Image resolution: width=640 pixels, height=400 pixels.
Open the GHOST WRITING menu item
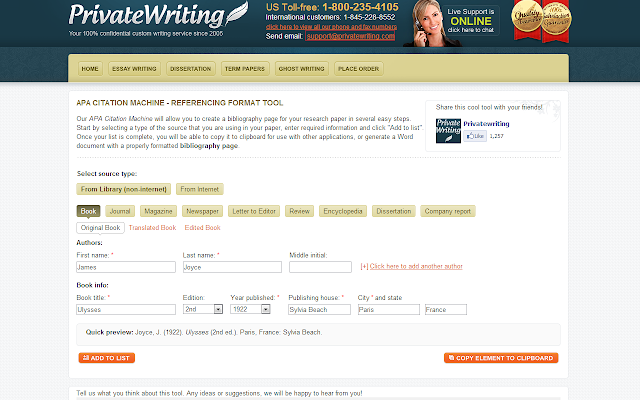pyautogui.click(x=302, y=69)
